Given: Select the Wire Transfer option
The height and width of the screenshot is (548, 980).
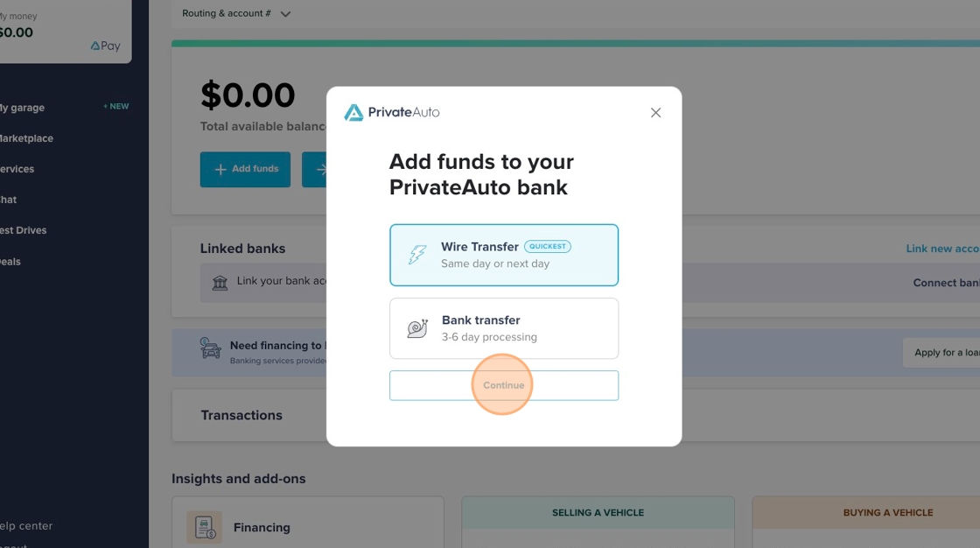Looking at the screenshot, I should click(x=504, y=255).
